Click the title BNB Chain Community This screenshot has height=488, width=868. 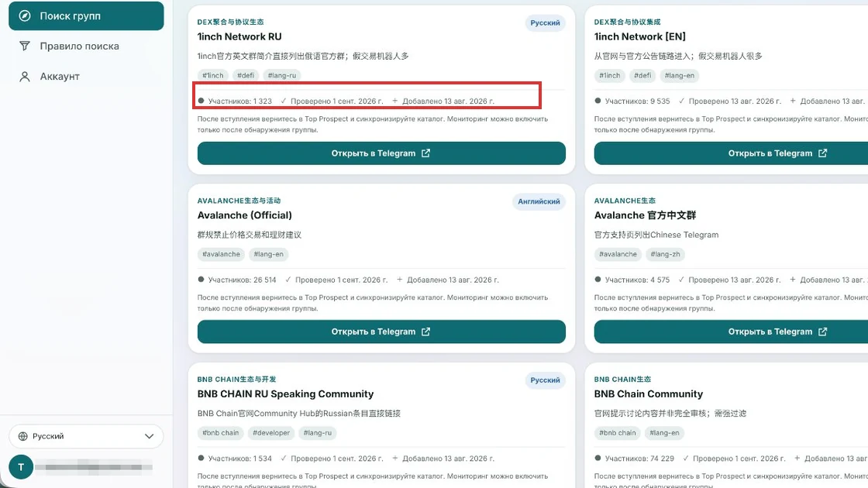649,394
